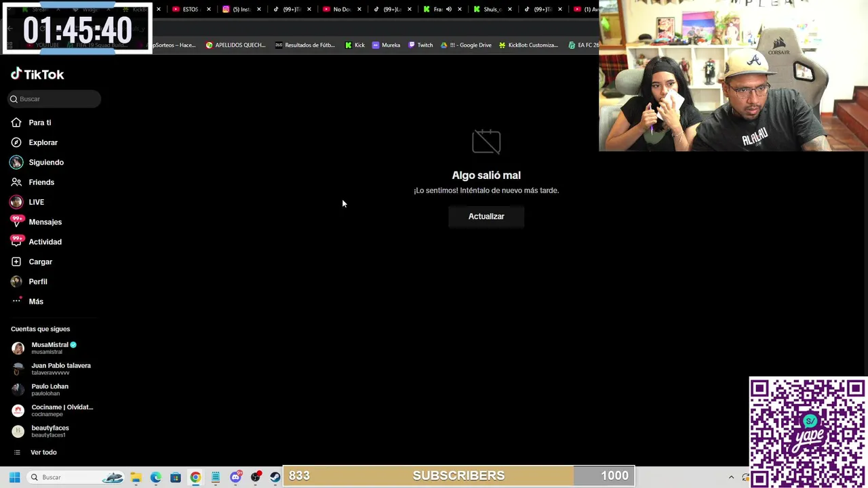Open the Notepad taskbar icon
Screen dimensions: 868x488
pyautogui.click(x=216, y=477)
